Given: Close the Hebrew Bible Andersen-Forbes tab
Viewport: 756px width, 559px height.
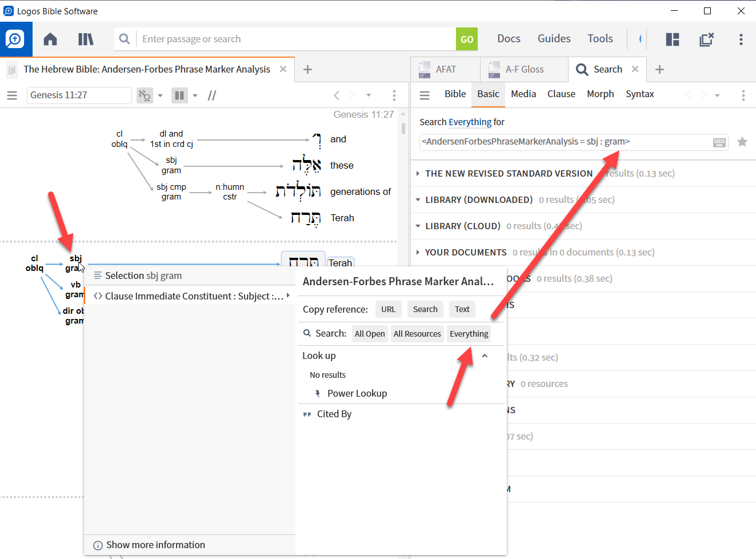Looking at the screenshot, I should point(283,69).
